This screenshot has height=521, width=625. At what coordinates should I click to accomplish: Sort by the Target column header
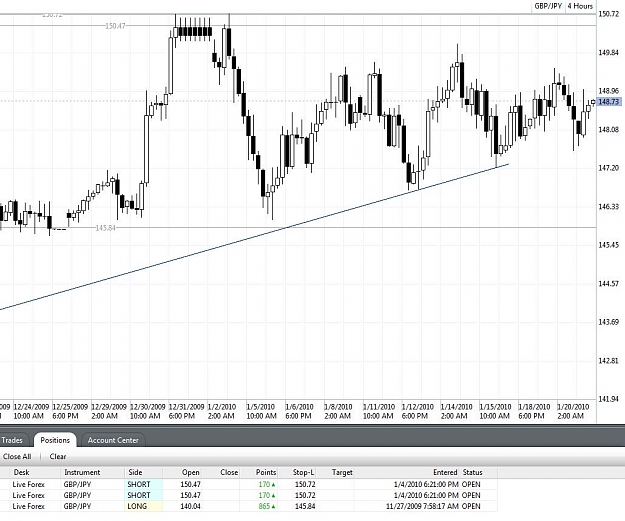[342, 472]
